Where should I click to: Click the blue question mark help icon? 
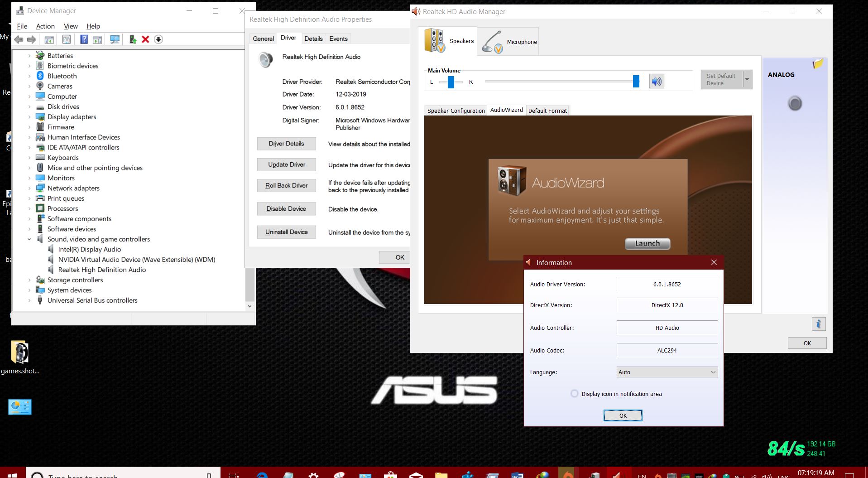pos(84,39)
